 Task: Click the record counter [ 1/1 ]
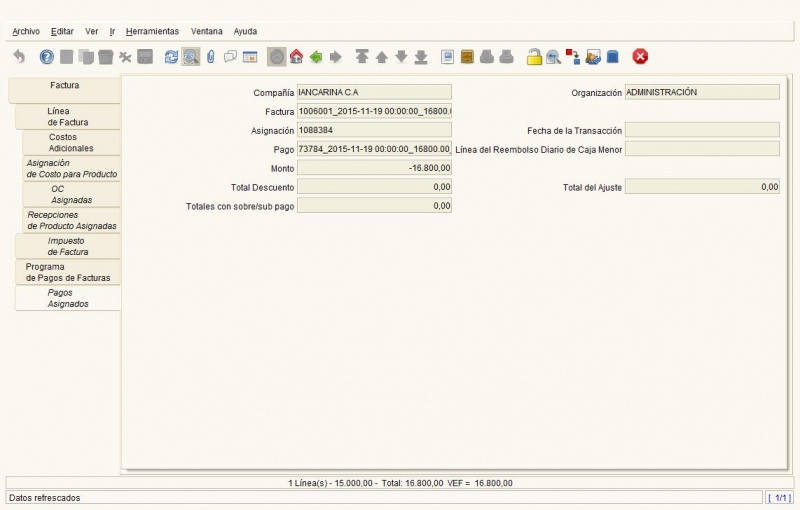point(779,497)
